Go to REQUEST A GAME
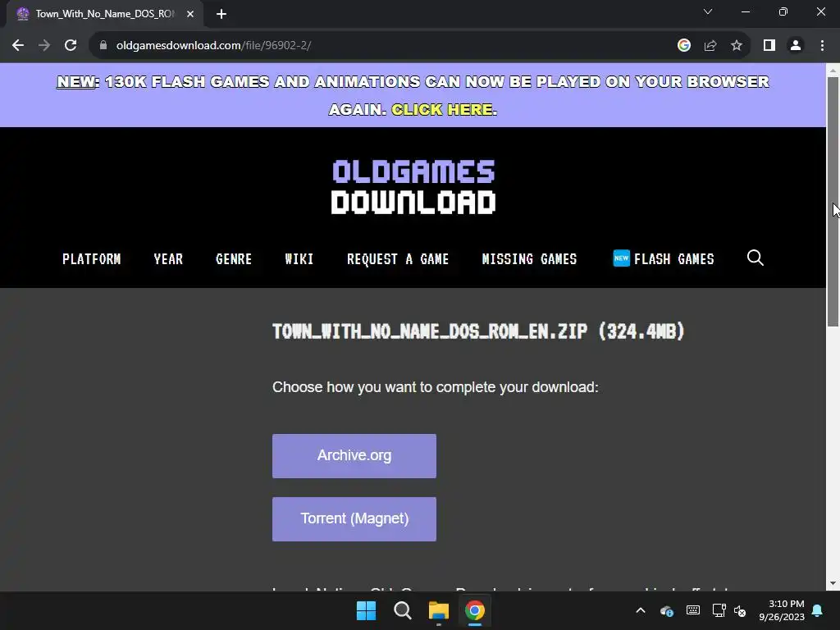 click(x=398, y=259)
